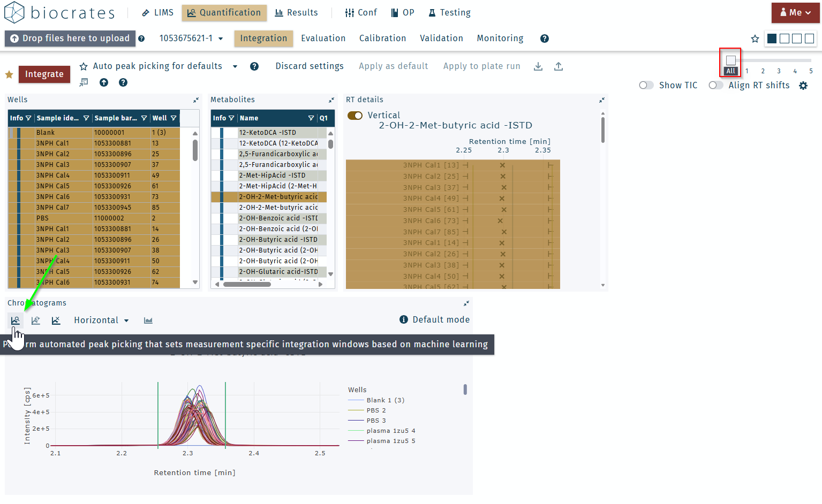Click the upload settings icon
The height and width of the screenshot is (504, 822).
(x=559, y=66)
